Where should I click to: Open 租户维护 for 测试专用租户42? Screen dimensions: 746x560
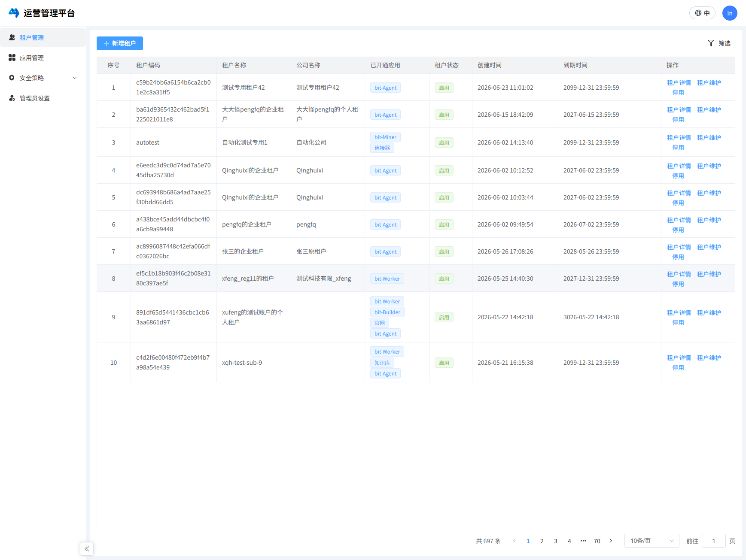(709, 82)
